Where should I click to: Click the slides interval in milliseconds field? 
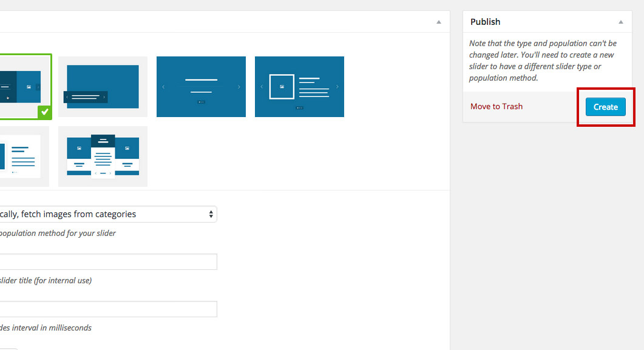point(108,309)
